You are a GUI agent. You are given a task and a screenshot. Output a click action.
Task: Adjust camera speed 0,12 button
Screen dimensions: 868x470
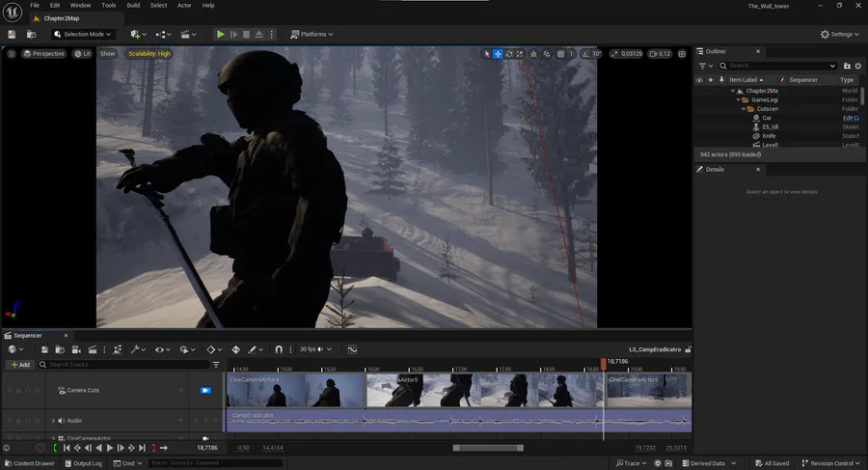coord(660,54)
